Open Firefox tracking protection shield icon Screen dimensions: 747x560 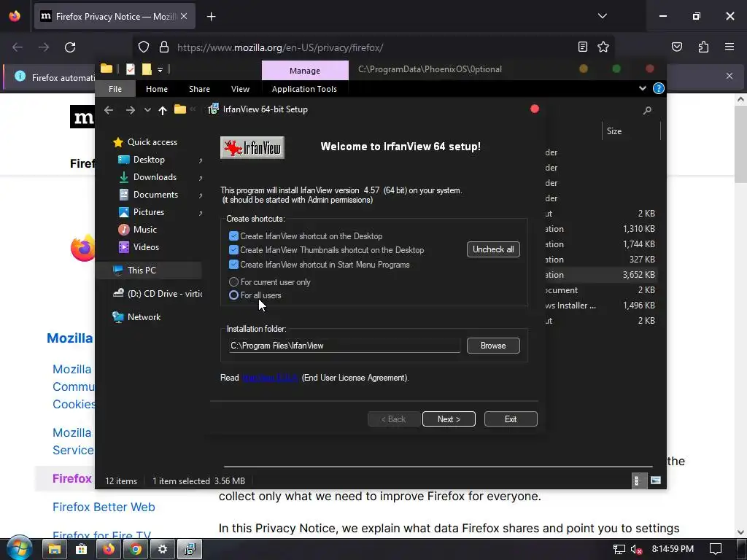(x=144, y=47)
